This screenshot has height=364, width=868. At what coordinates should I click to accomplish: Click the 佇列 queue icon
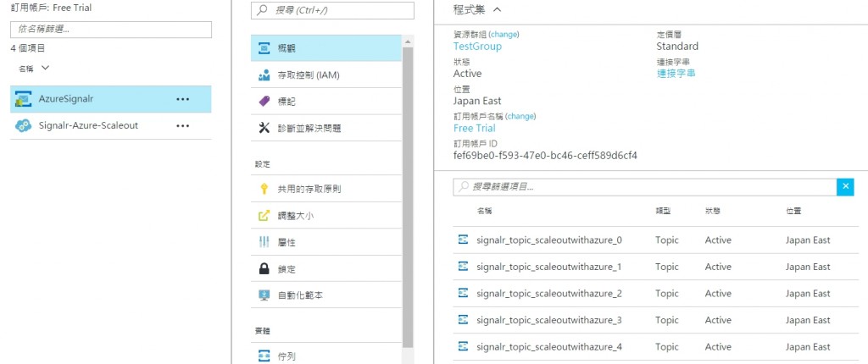pyautogui.click(x=264, y=356)
